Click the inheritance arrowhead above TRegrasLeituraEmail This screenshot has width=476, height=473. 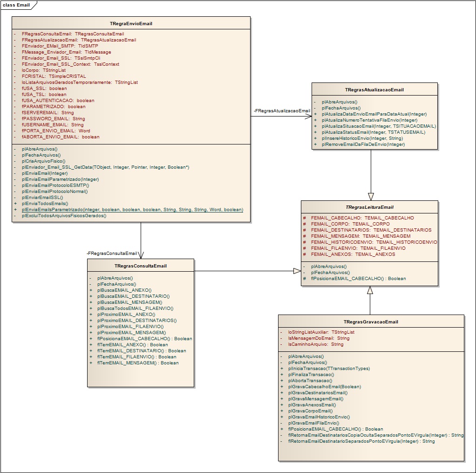pos(371,196)
